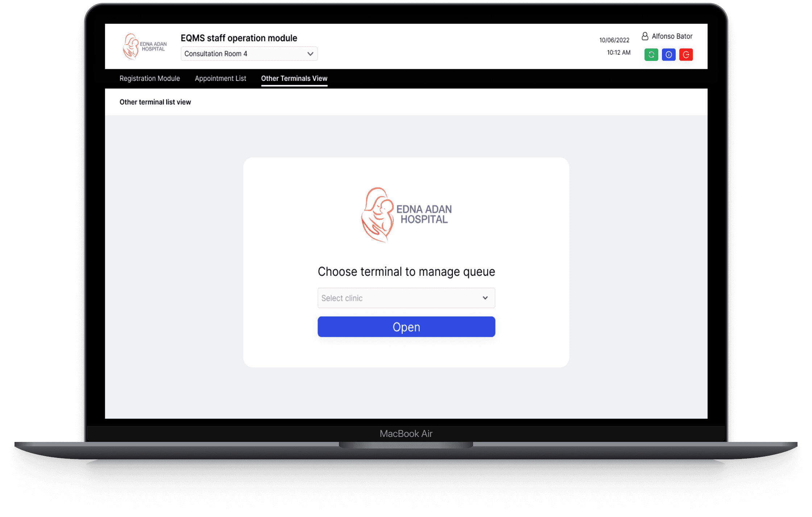Switch to Registration Module tab

[x=150, y=78]
